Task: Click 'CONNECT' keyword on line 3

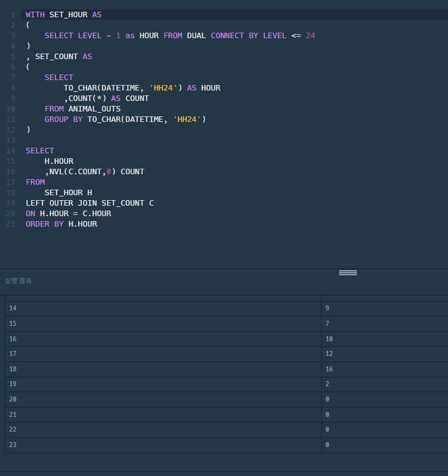Action: pyautogui.click(x=227, y=36)
